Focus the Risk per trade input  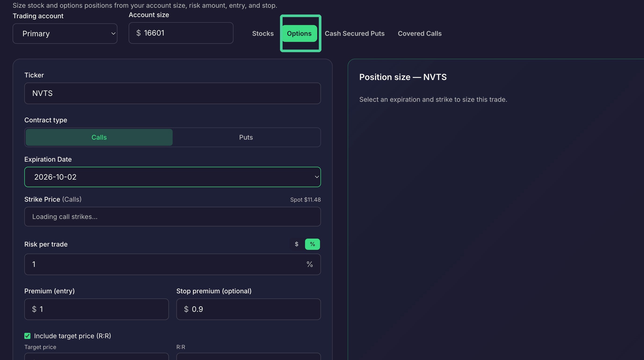tap(172, 264)
